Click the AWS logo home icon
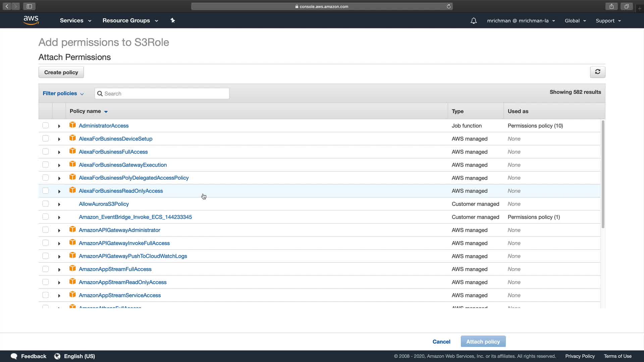 (31, 20)
